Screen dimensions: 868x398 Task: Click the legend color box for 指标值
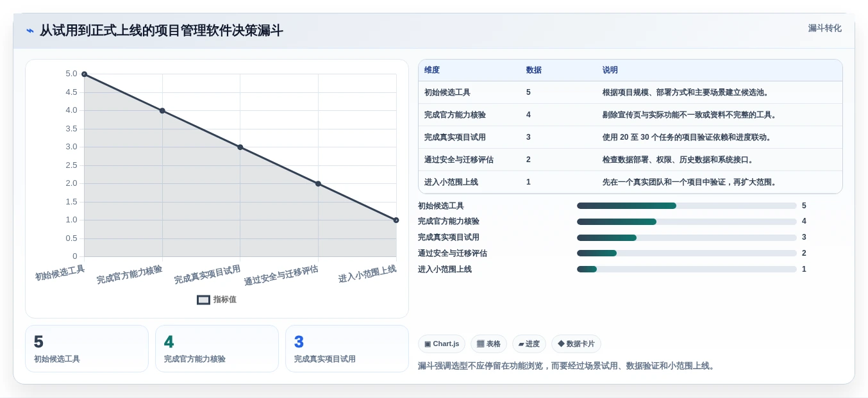203,299
